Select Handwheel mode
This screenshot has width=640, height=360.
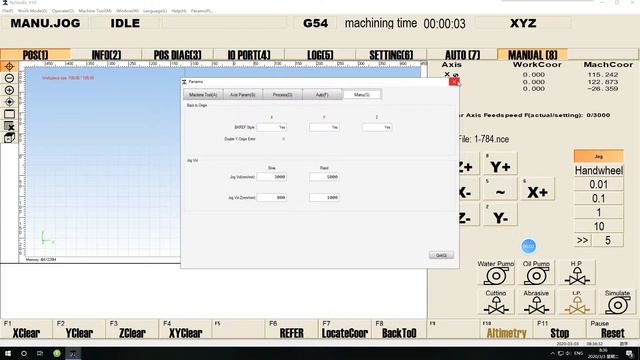598,170
